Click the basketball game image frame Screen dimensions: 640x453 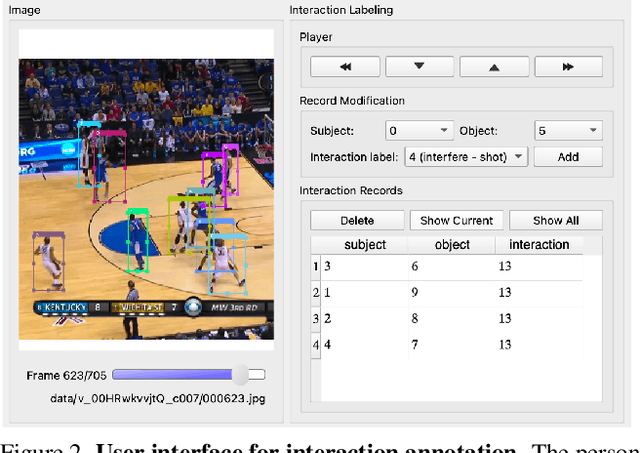coord(146,188)
